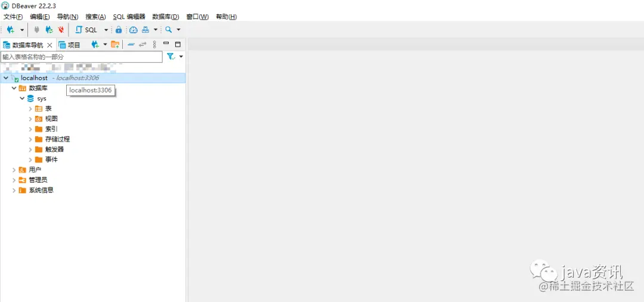The width and height of the screenshot is (644, 302).
Task: Click the 输入表格名称的一部分 filter input box
Action: [x=81, y=57]
